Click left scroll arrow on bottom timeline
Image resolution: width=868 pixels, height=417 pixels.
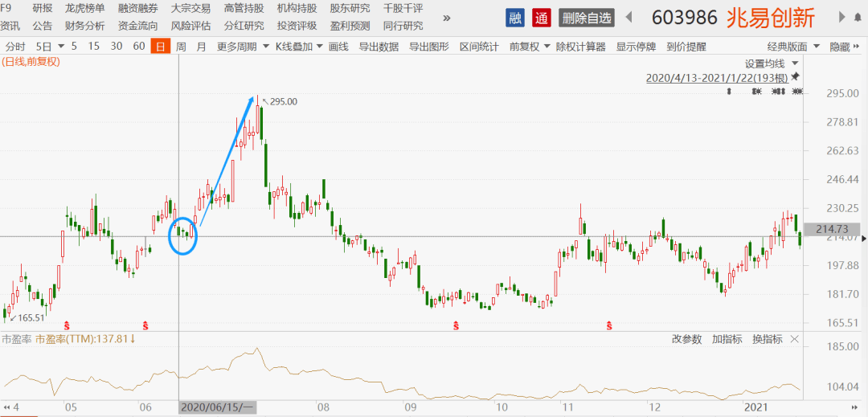click(6, 407)
